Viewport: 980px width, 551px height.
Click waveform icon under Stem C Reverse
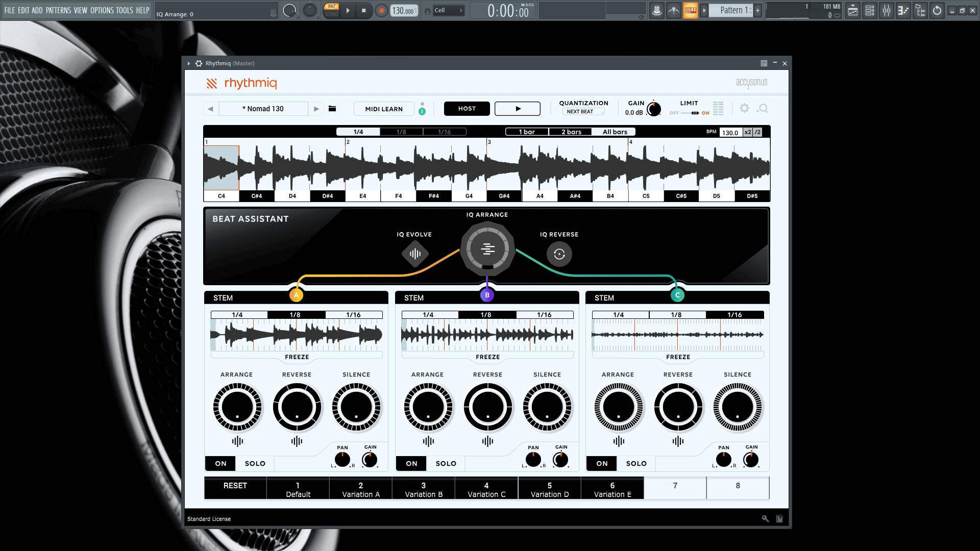(678, 441)
